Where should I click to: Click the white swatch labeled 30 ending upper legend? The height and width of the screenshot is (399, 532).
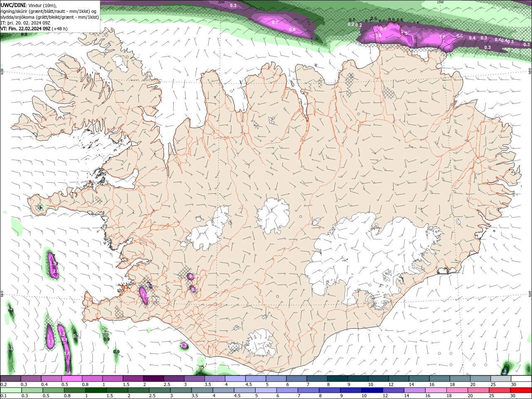(521, 379)
